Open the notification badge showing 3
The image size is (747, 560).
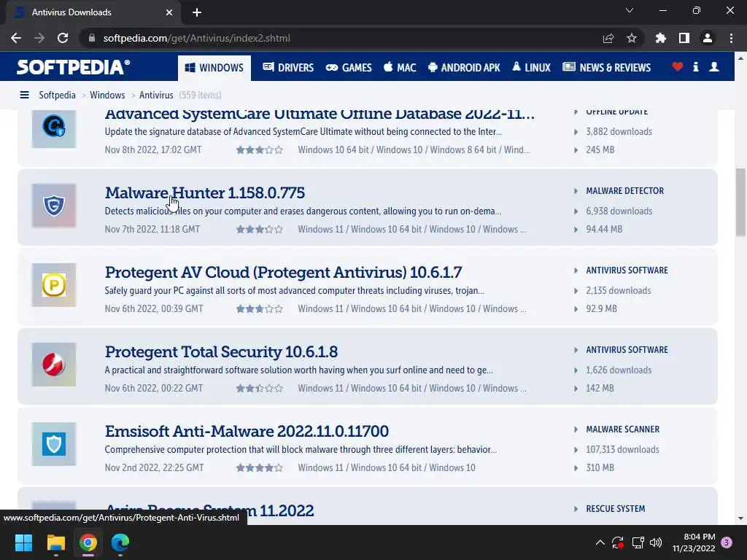tap(727, 542)
